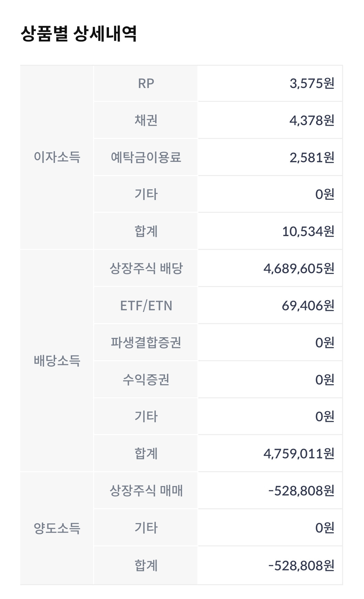Click the 배당소득 category cell
This screenshot has width=364, height=599.
[57, 361]
